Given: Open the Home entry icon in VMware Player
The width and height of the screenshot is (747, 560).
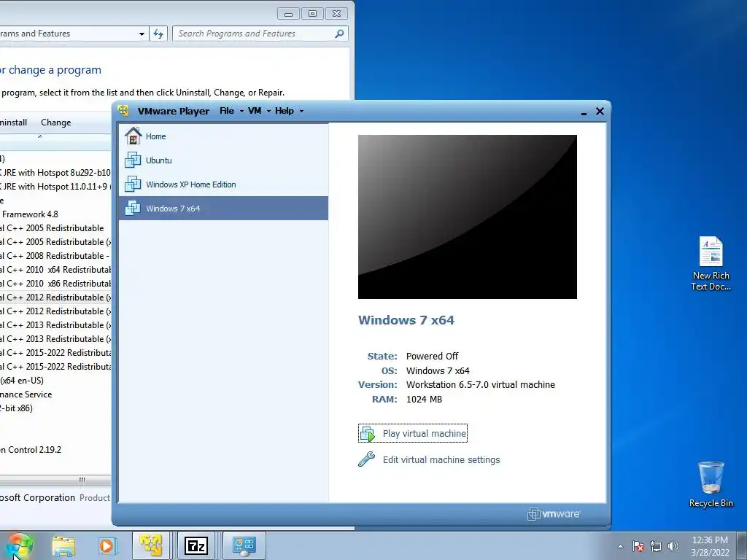Looking at the screenshot, I should pyautogui.click(x=133, y=136).
